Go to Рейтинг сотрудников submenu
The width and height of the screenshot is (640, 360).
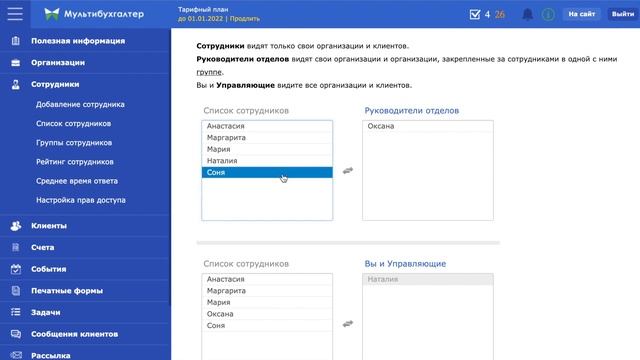(75, 162)
